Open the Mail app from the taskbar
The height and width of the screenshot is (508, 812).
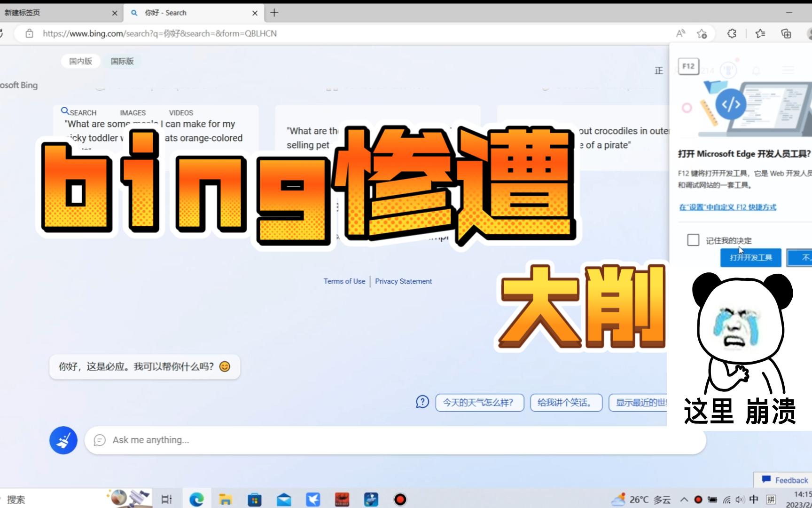tap(284, 499)
